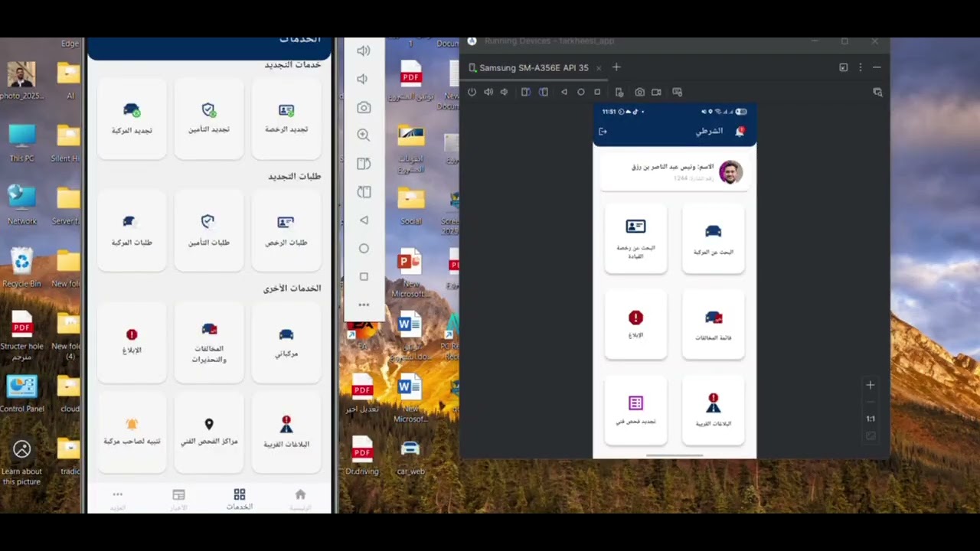Start screen recording in Running Devices toolbar
Screen dimensions: 980x551
(x=656, y=92)
